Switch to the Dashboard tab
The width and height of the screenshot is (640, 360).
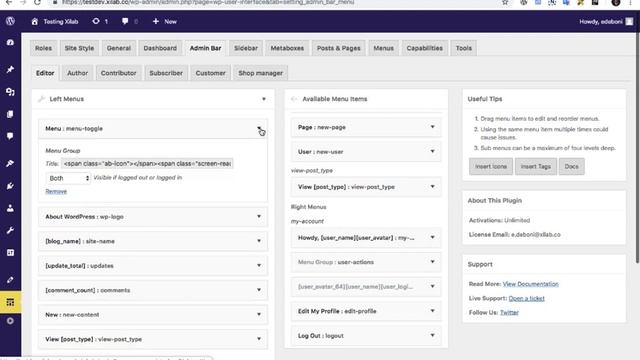pos(160,48)
